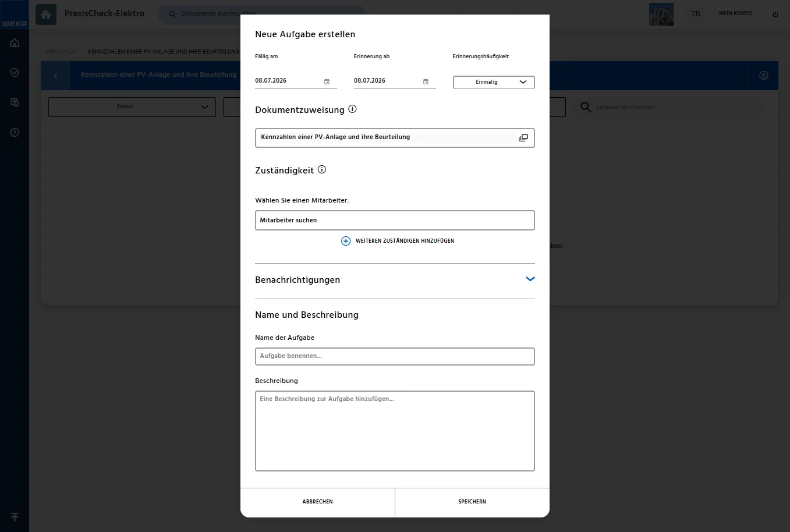Click the TB user initials avatar

(x=696, y=14)
